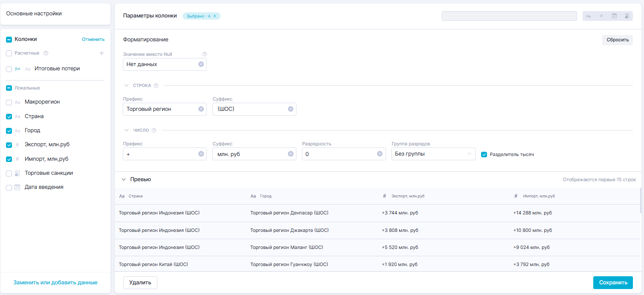Screen dimensions: 644x295
Task: Click 'Заменить или добавить данные' link
Action: (55, 283)
